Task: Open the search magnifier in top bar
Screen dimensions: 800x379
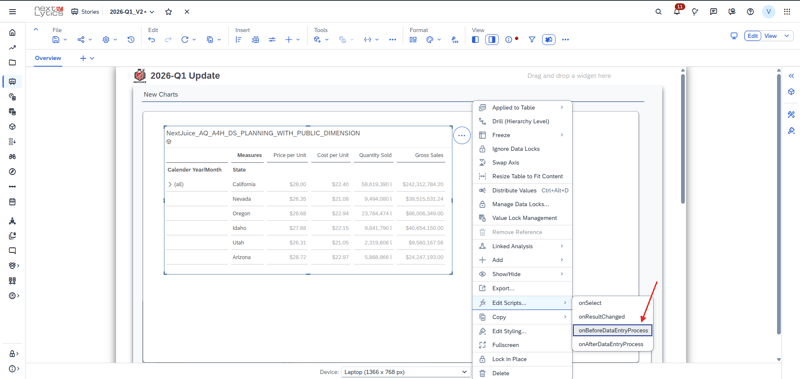Action: coord(658,12)
